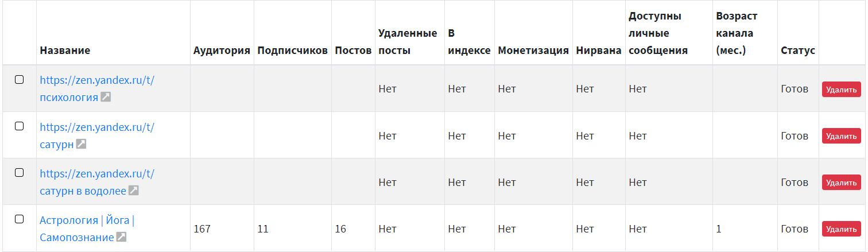This screenshot has width=868, height=252.
Task: Click external link icon beside Самопознание
Action: pos(121,237)
